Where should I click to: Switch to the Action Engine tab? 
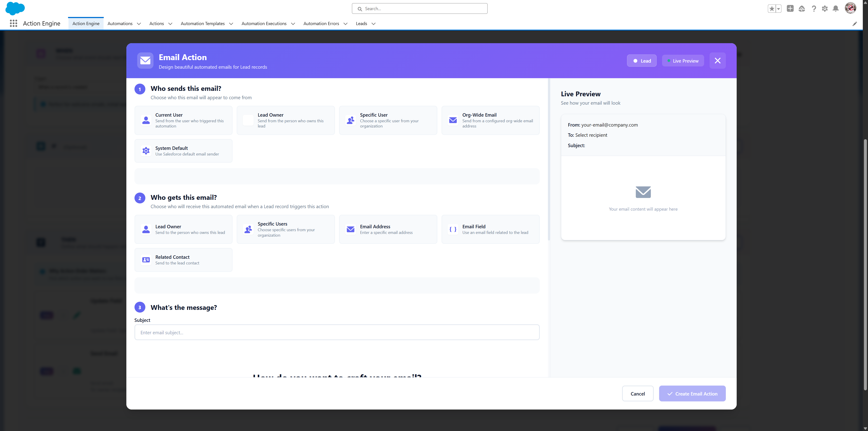[x=86, y=23]
